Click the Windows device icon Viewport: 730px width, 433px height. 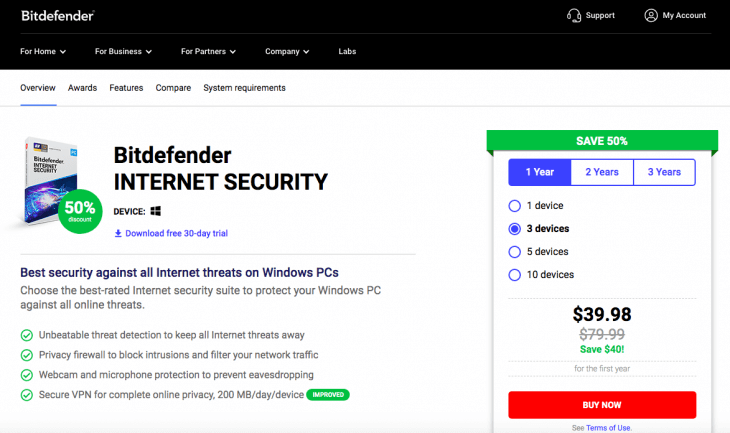155,211
